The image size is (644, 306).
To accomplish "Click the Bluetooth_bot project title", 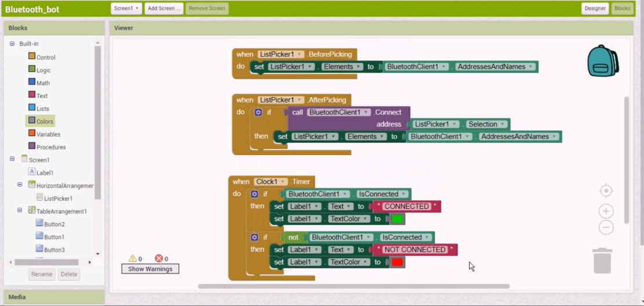I will pyautogui.click(x=32, y=9).
